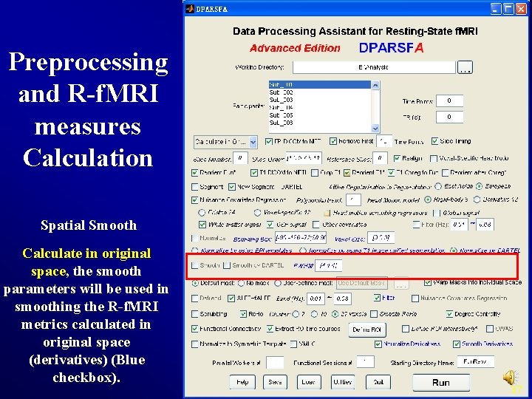The image size is (532, 399).
Task: Click the speaker audio icon on the slide
Action: (x=510, y=378)
